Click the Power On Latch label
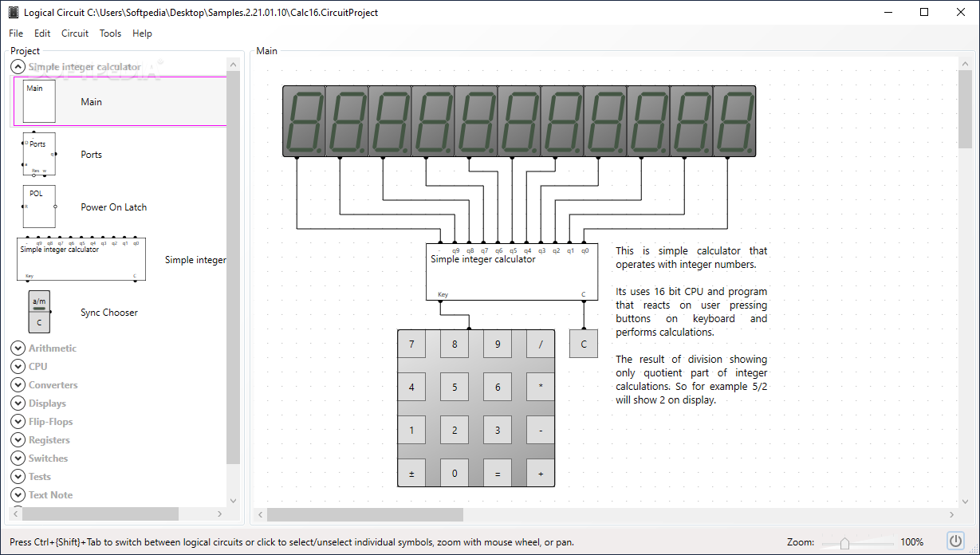 pyautogui.click(x=114, y=207)
